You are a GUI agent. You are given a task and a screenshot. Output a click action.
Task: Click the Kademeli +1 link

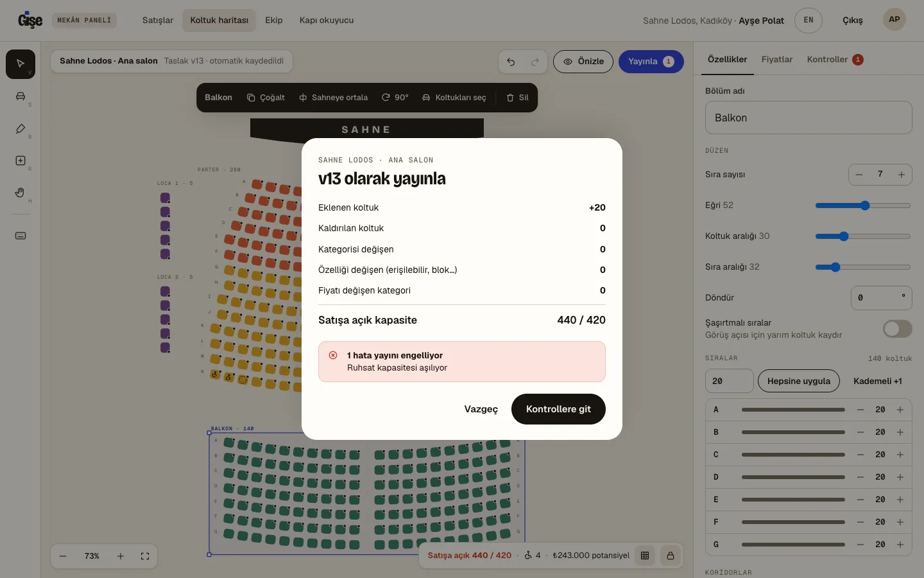878,381
